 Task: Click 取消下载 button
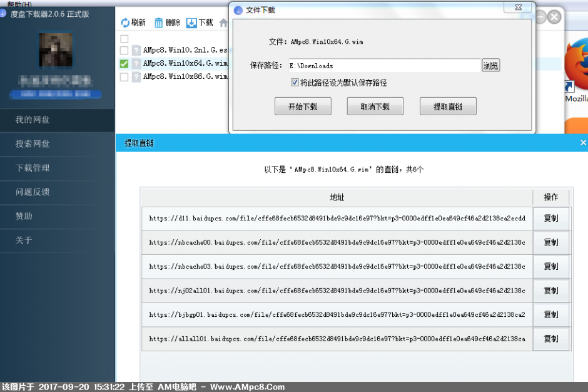coord(375,106)
